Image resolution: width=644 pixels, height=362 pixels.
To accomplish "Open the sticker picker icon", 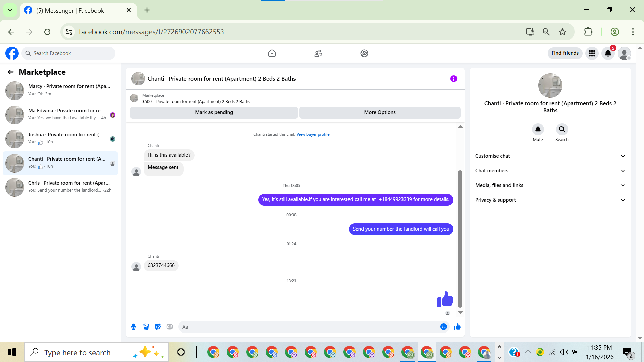I will point(158,327).
